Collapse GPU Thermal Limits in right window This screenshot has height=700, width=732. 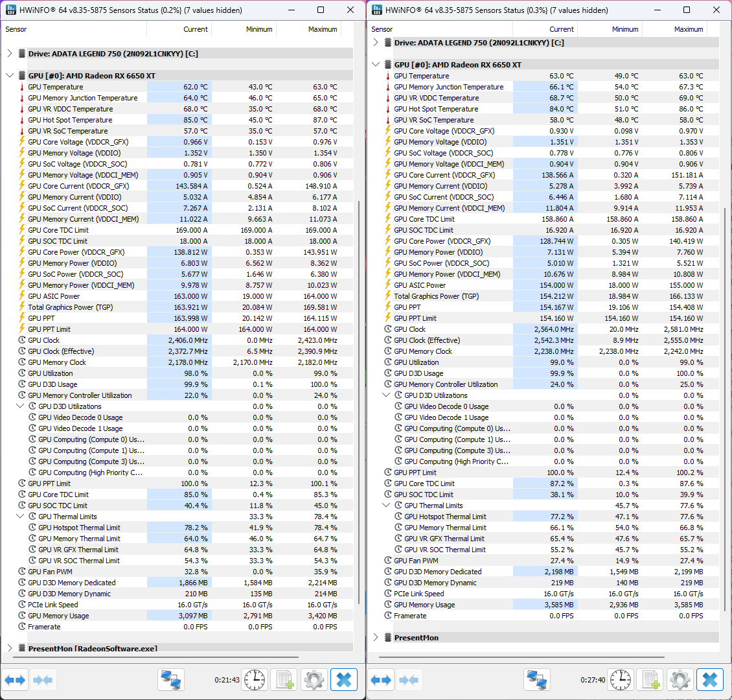coord(386,506)
